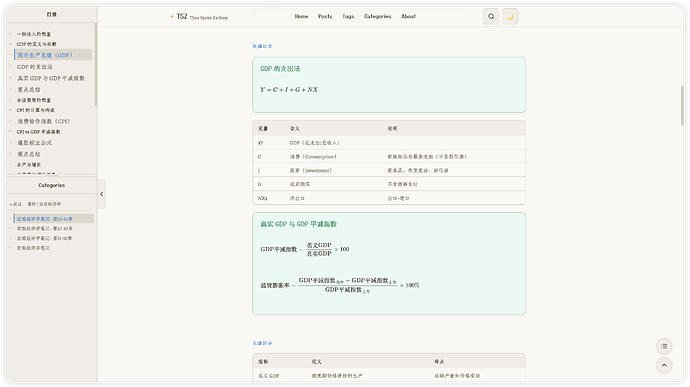690x387 pixels.
Task: Jump to "一国收入的衡量" in outline
Action: click(34, 34)
